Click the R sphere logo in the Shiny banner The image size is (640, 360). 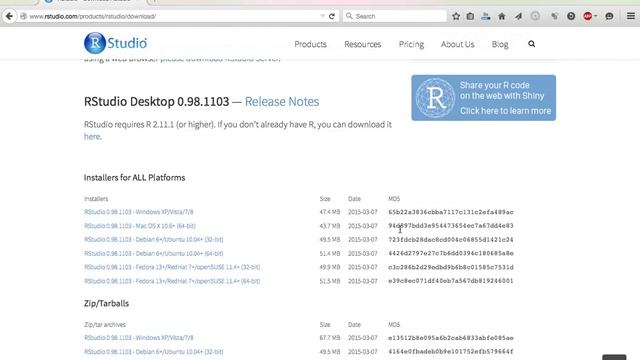pos(435,98)
